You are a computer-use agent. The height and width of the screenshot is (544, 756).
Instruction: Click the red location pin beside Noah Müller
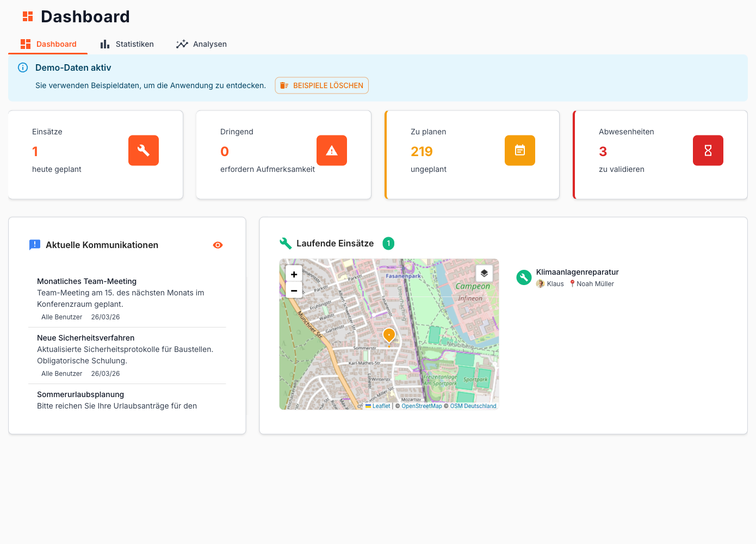point(572,283)
